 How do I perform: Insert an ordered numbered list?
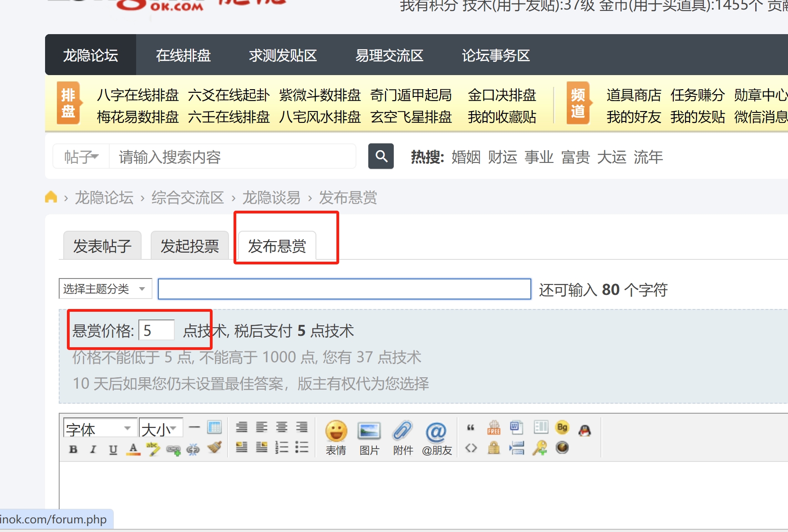pyautogui.click(x=282, y=447)
